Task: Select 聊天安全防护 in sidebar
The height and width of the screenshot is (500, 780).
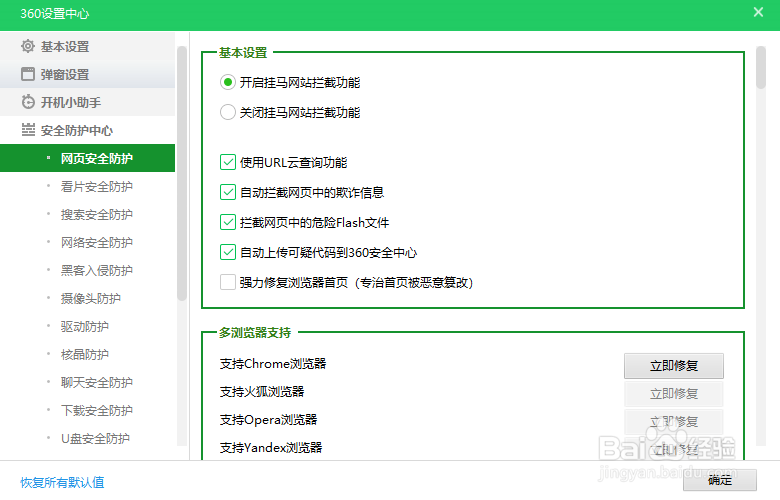Action: [88, 382]
